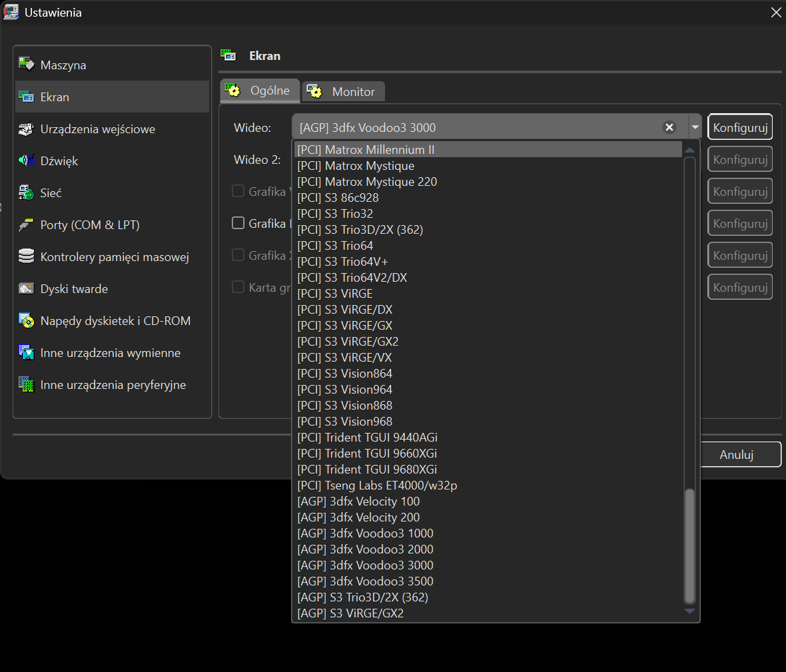Select [PCI] S3 Trio32
Screen dimensions: 786x672
tap(488, 214)
